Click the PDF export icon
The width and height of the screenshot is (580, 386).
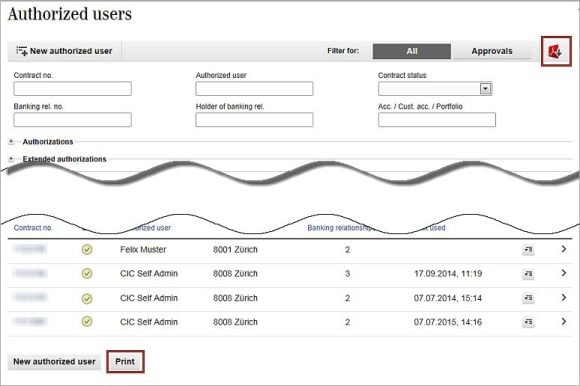point(556,51)
